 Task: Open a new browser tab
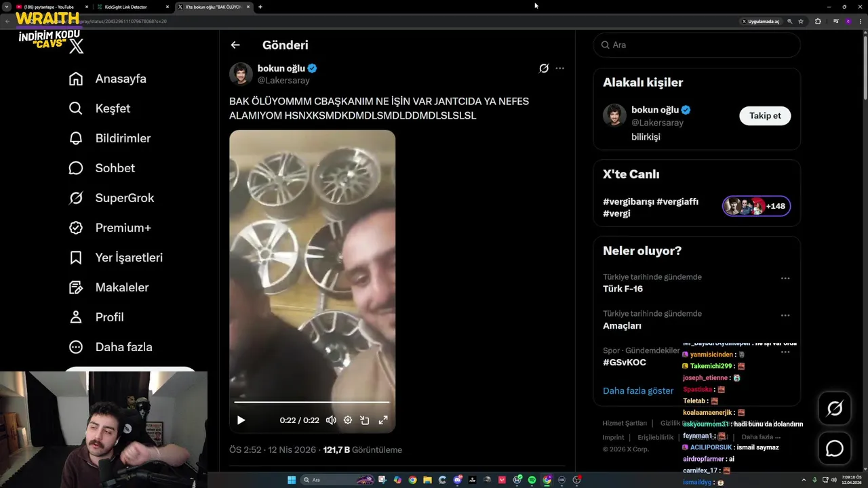(x=260, y=7)
